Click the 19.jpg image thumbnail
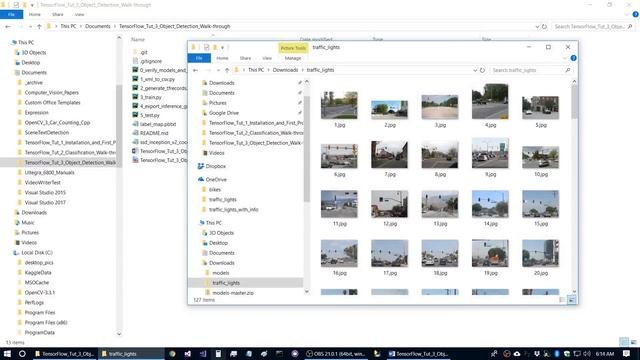 tap(490, 253)
